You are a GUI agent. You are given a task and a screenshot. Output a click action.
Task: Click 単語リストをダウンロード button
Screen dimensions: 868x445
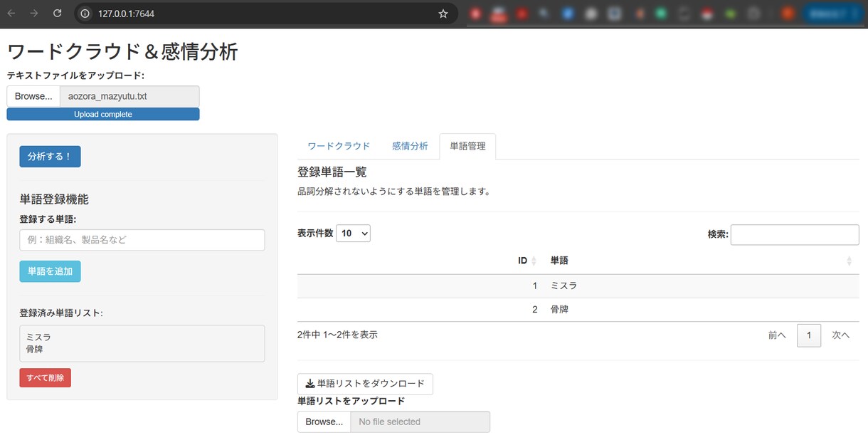365,384
